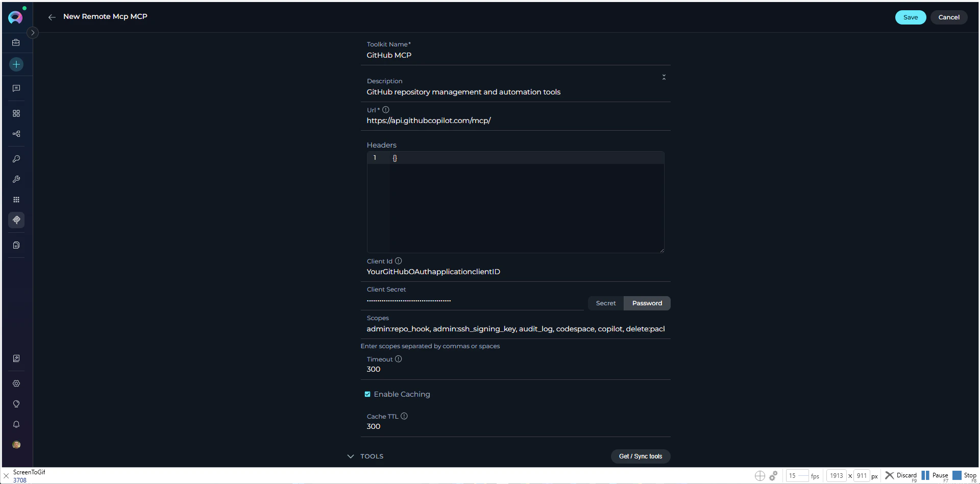Screen dimensions: 980x484
Task: Pause the ScreenToGif recording
Action: tap(935, 476)
